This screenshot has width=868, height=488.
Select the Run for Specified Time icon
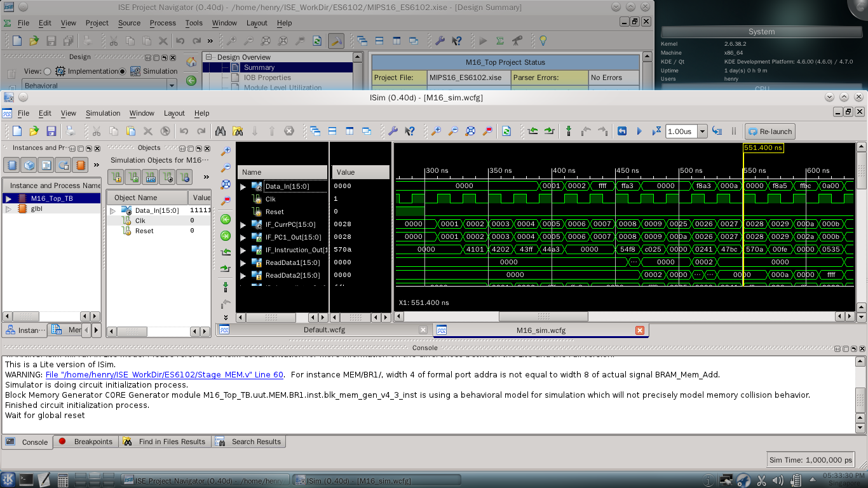[x=656, y=132]
